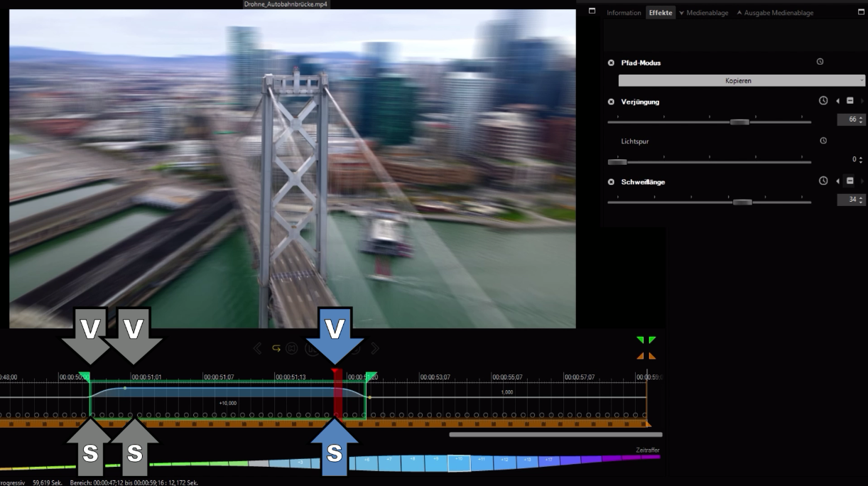Click the Pfad-Modus keyframe clock icon
This screenshot has width=868, height=486.
coord(820,63)
